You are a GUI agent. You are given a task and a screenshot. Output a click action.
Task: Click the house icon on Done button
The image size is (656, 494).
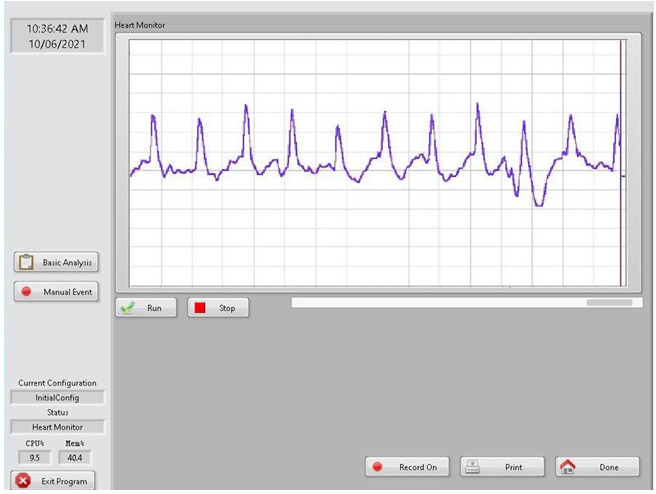click(569, 467)
